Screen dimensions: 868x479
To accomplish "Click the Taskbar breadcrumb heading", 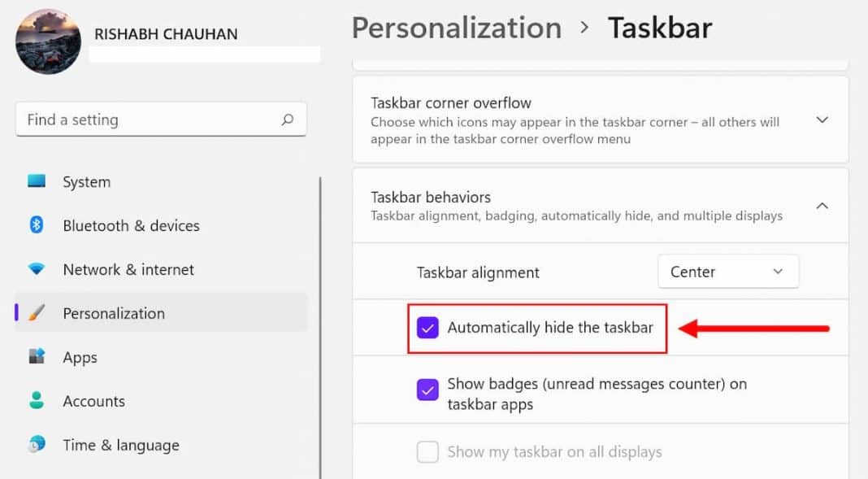I will [660, 28].
